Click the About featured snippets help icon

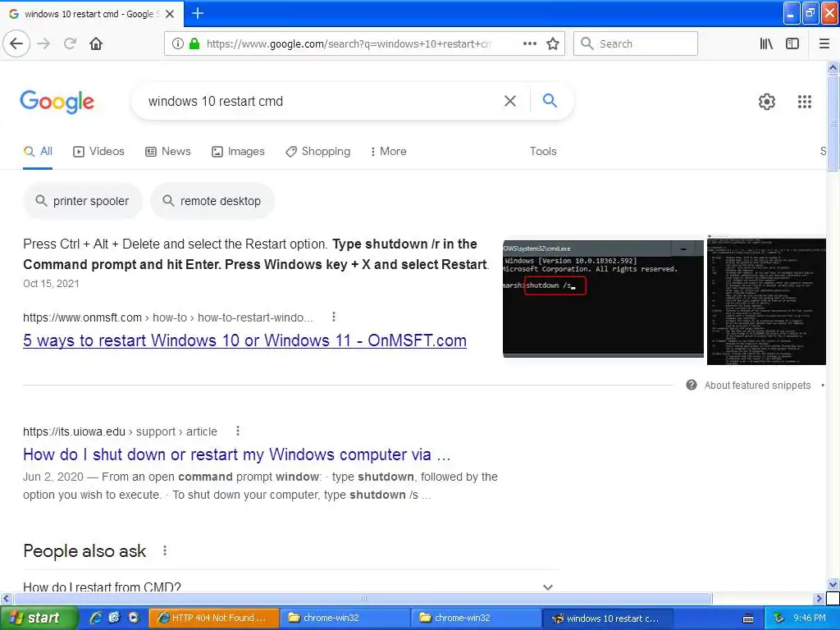coord(692,386)
